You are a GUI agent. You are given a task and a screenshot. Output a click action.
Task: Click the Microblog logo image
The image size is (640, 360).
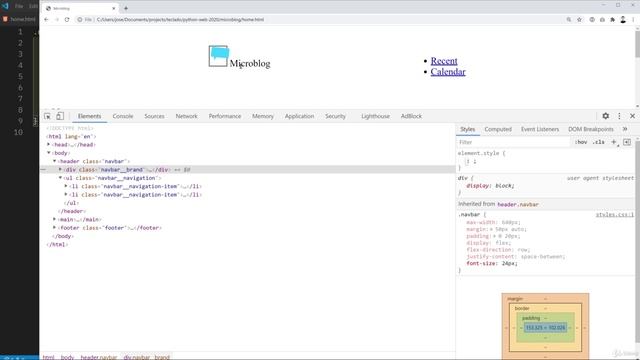tap(218, 56)
